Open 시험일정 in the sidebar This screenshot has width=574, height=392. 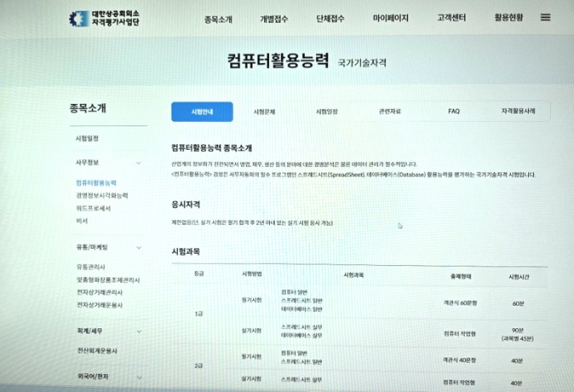87,138
